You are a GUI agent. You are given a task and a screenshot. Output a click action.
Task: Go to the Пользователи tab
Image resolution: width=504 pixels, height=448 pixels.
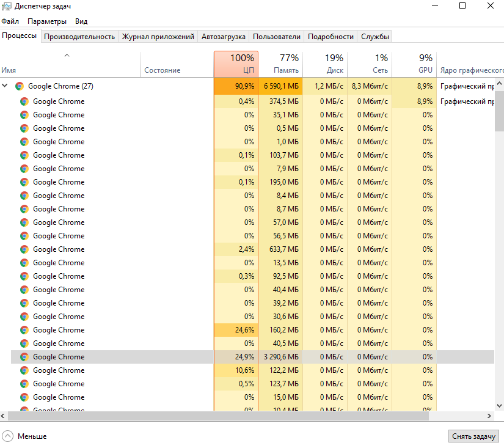click(277, 37)
